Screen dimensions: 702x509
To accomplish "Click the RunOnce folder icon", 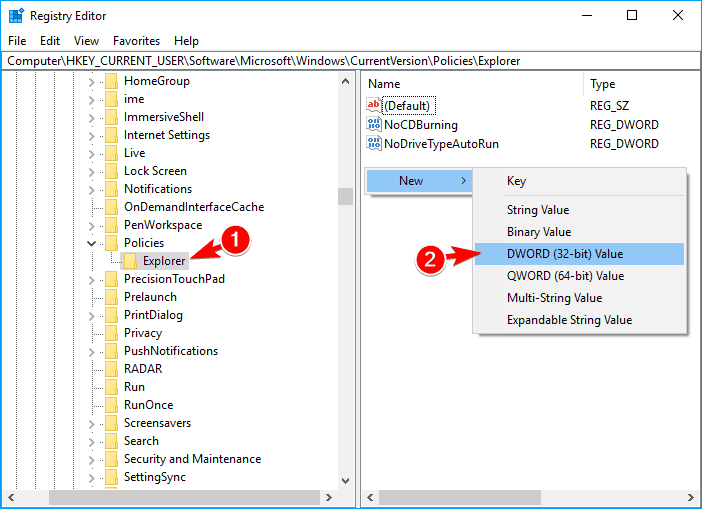I will point(111,405).
